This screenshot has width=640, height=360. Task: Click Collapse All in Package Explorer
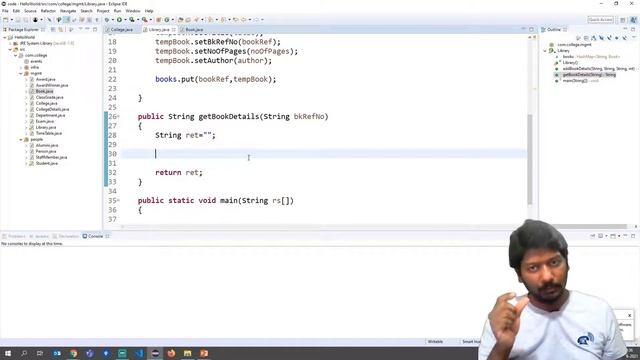(53, 29)
